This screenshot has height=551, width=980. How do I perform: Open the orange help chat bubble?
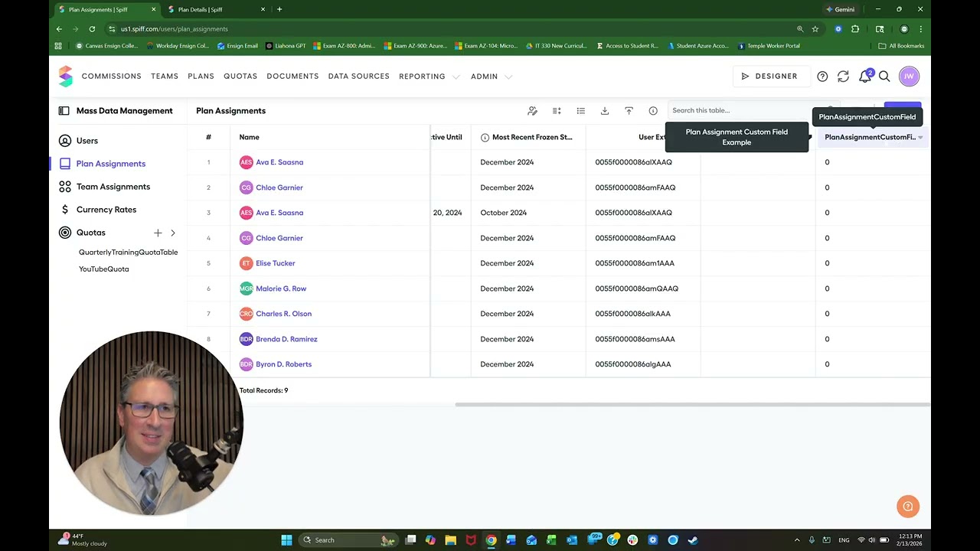pyautogui.click(x=907, y=506)
